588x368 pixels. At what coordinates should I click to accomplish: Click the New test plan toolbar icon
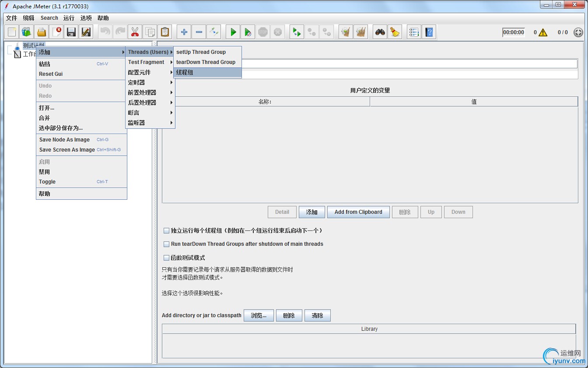point(12,32)
